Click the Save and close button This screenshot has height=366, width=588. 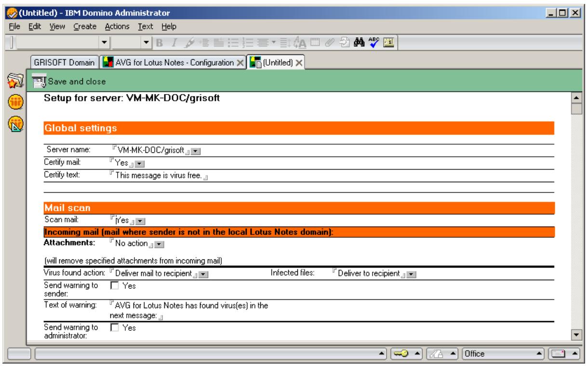(69, 81)
